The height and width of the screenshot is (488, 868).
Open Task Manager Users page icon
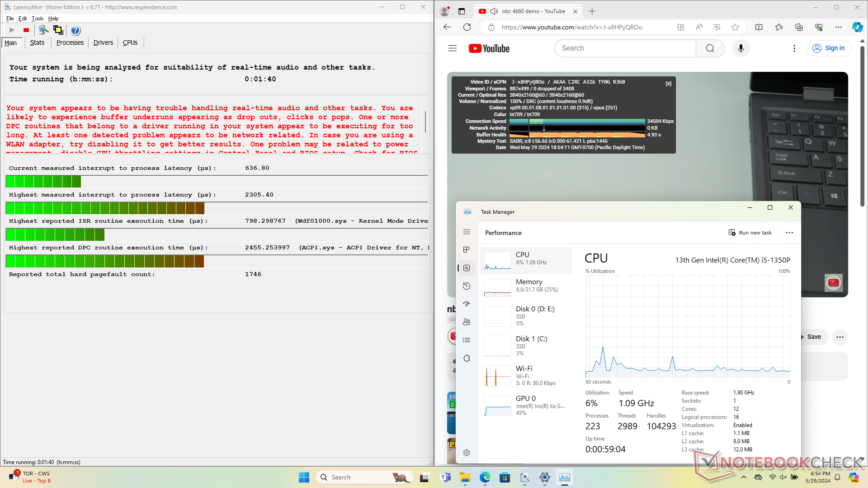[467, 322]
